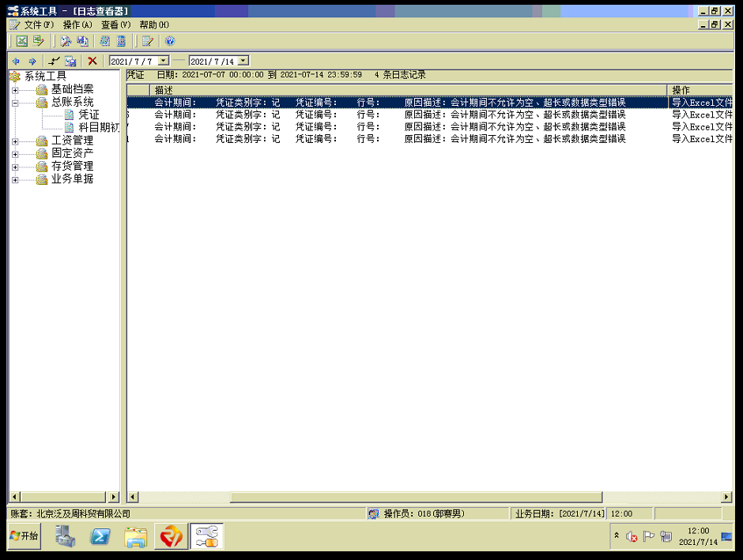Open File Explorer from the taskbar
This screenshot has height=560, width=743.
136,537
